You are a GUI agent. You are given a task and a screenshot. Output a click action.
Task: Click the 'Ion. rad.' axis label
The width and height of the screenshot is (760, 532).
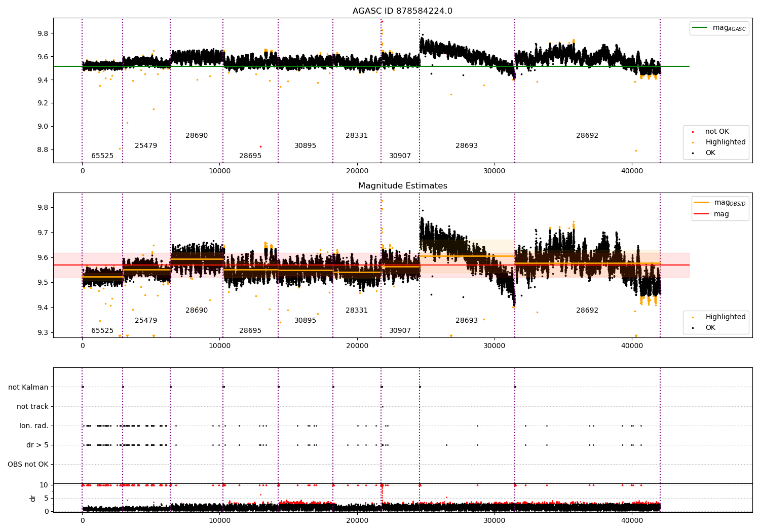34,426
